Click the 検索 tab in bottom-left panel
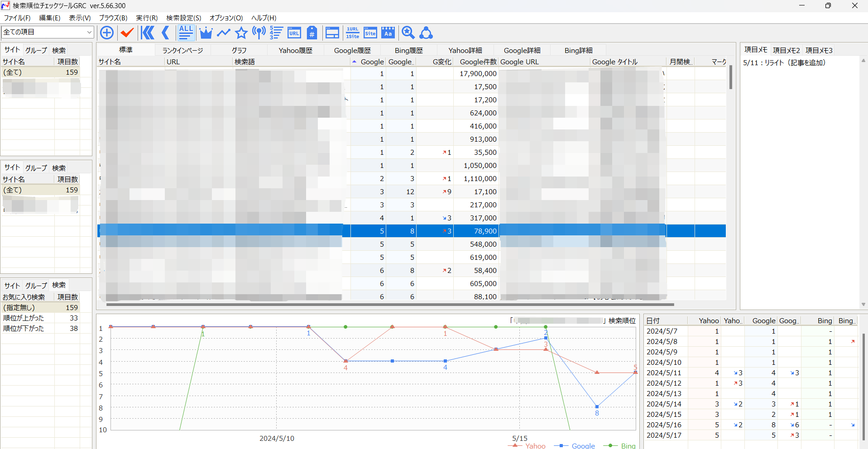This screenshot has width=868, height=449. [59, 285]
